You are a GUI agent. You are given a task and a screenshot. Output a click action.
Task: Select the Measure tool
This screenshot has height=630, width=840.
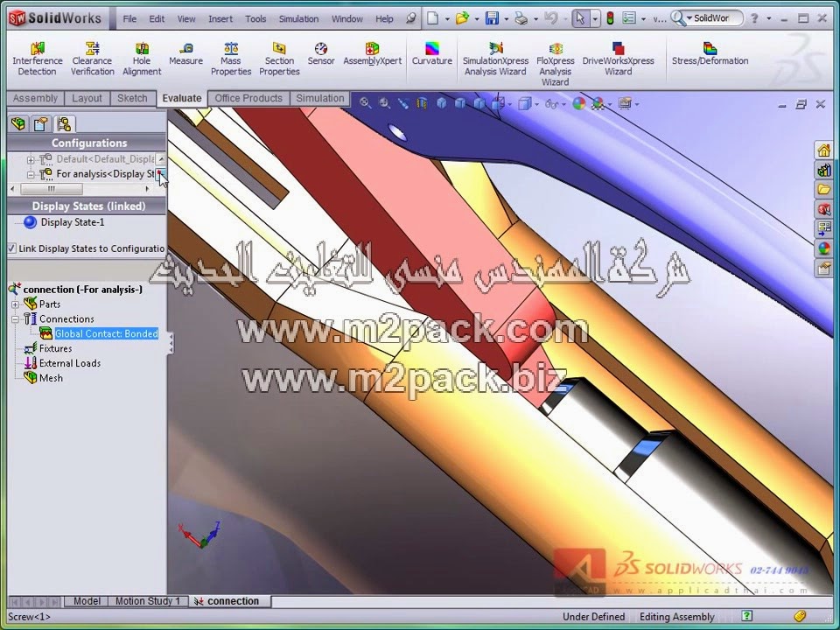coord(185,54)
